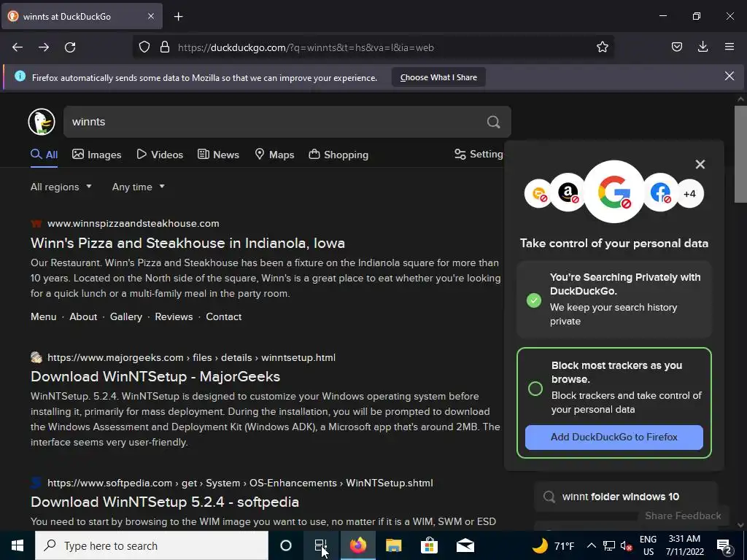Open Download WinNTSetup - MajorGeeks result

(x=155, y=376)
